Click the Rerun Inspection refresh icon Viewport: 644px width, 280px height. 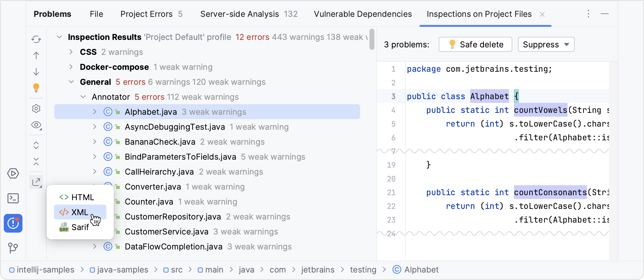[x=36, y=39]
